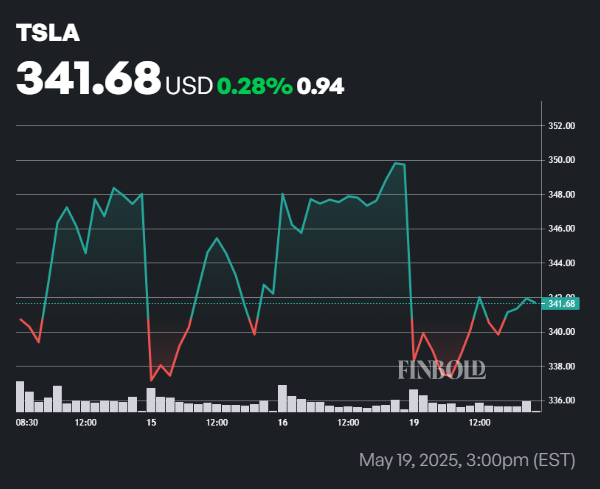Click the 15 date label on time axis
600x489 pixels.
tap(151, 423)
